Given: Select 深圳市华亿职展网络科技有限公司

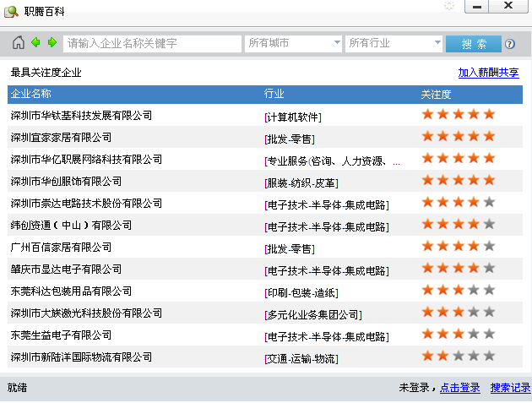Looking at the screenshot, I should coord(86,159).
